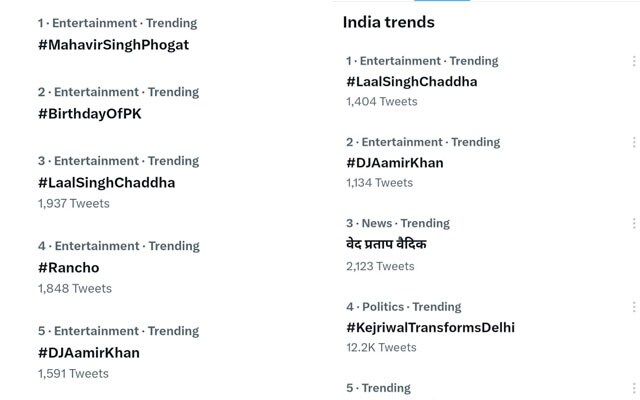The width and height of the screenshot is (640, 400).
Task: Click the 1,848 Tweets count under #Rancho
Action: pyautogui.click(x=75, y=289)
